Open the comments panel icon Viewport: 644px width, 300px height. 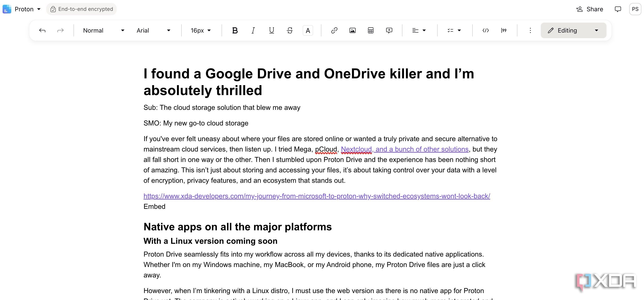[618, 9]
